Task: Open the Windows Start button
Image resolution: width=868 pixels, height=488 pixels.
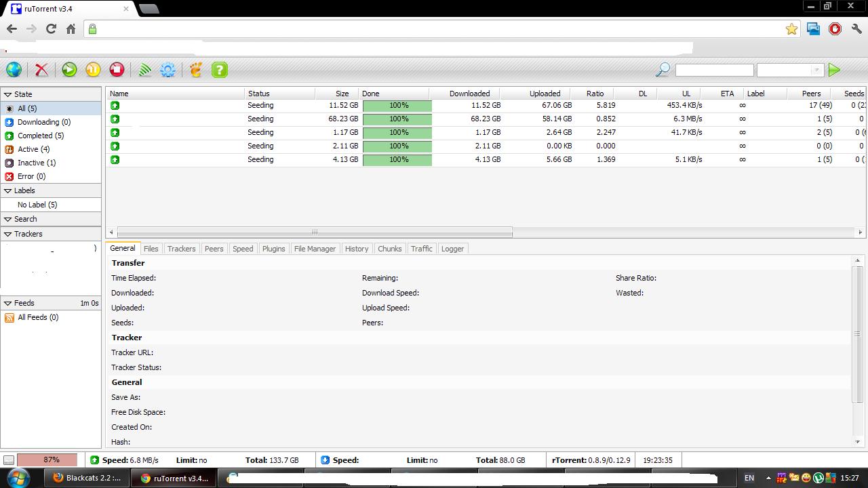Action: click(18, 477)
